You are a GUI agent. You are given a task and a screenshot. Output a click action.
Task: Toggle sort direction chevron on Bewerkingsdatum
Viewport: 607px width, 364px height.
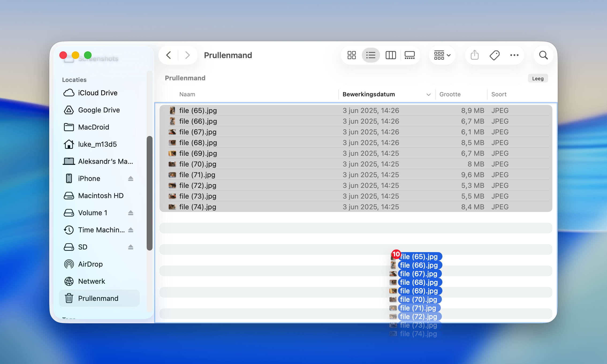click(x=428, y=94)
